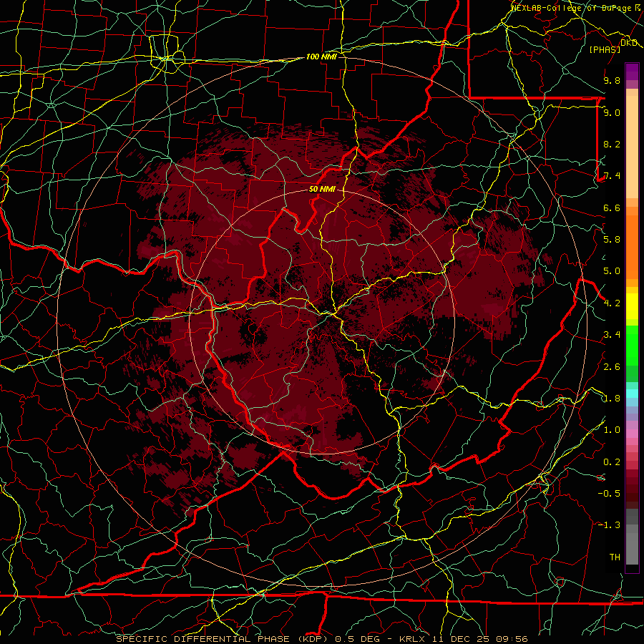Screen dimensions: 644x644
Task: Click the 1.8 scale label
Action: [612, 399]
